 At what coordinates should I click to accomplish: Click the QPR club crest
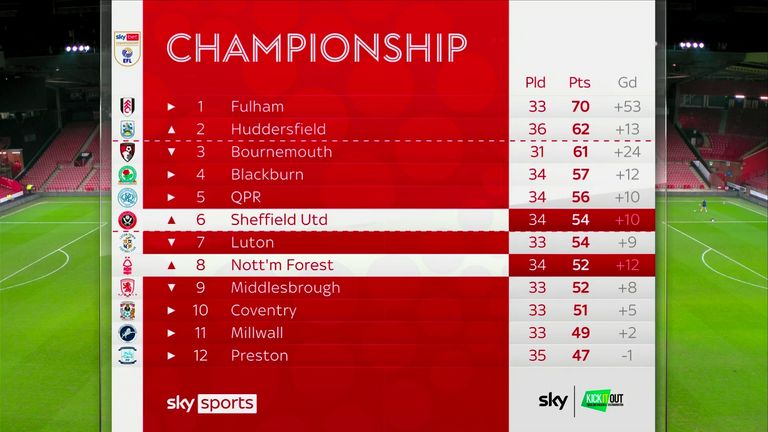(x=127, y=197)
